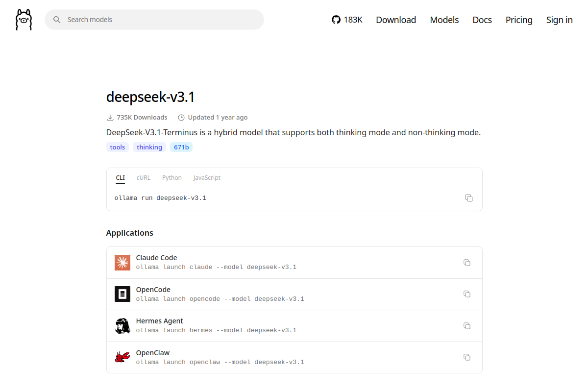Screen dimensions: 588x392
Task: Copy the OpenClaw launch command
Action: 467,357
